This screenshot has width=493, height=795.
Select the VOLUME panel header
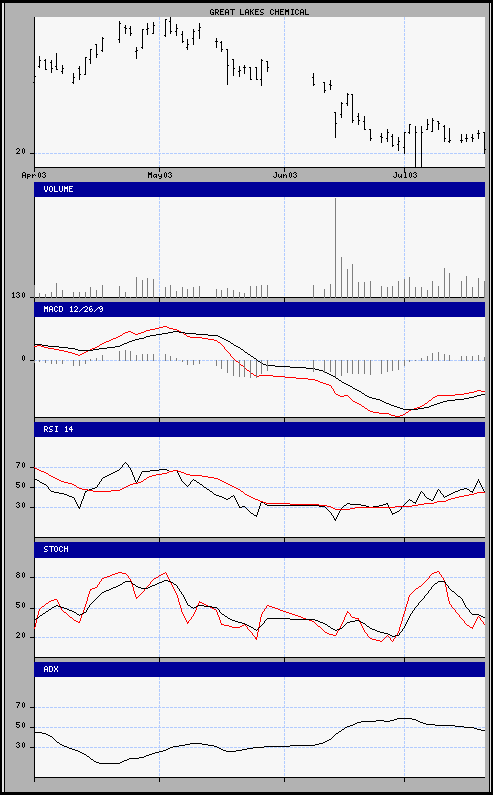click(260, 190)
